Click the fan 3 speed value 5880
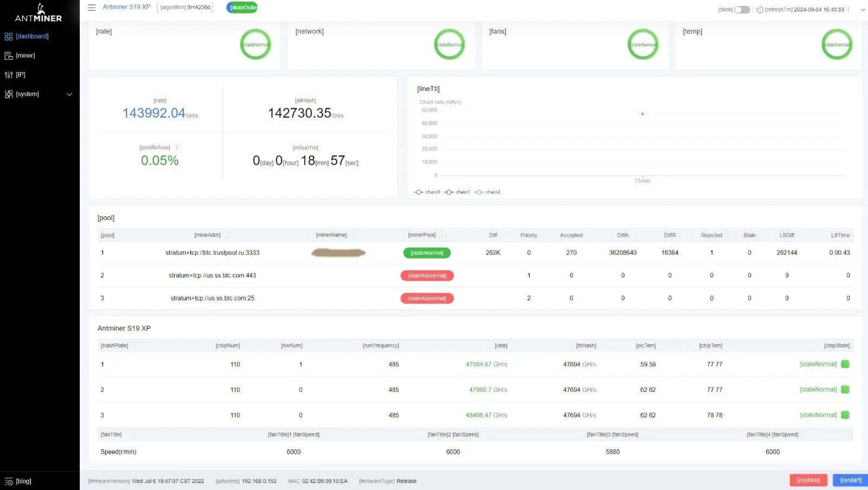The height and width of the screenshot is (490, 868). [x=612, y=452]
